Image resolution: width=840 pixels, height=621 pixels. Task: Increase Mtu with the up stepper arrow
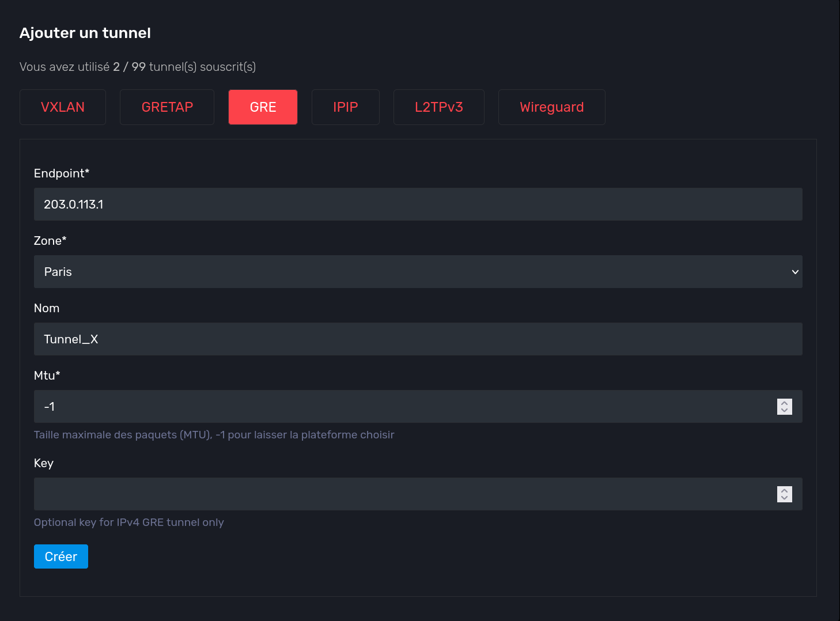coord(784,403)
